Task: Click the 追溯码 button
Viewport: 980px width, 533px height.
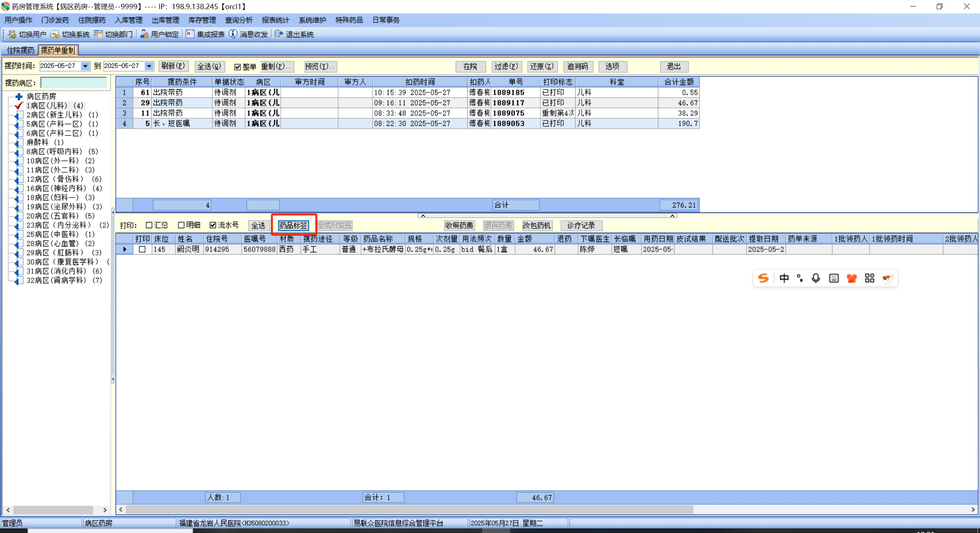Action: coord(578,67)
